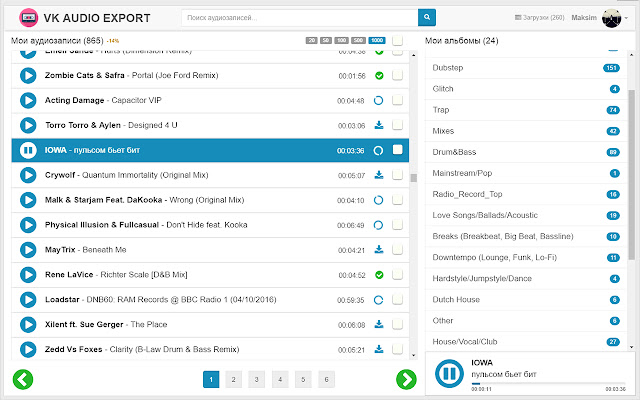Open the Dutch House album
Screen dimensions: 640x400
click(526, 300)
